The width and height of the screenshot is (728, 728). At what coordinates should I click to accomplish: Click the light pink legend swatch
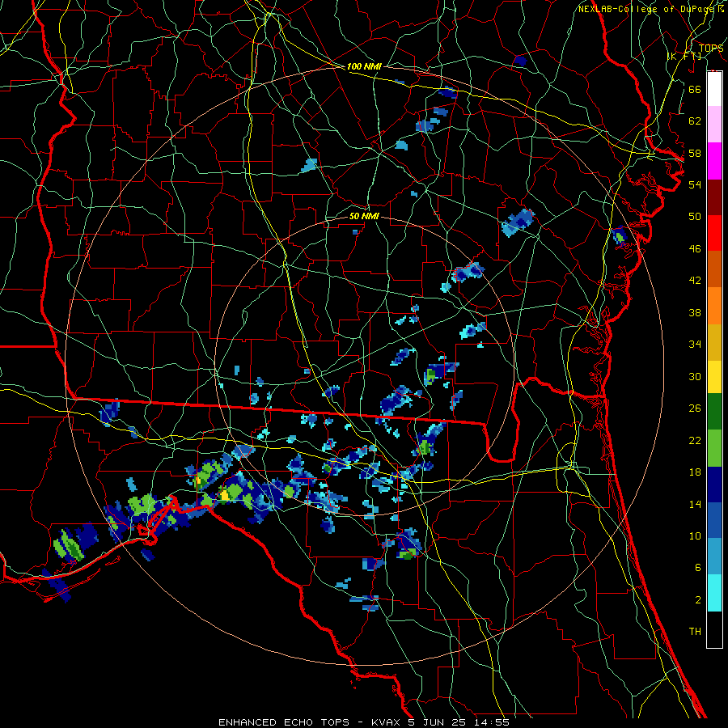(714, 125)
